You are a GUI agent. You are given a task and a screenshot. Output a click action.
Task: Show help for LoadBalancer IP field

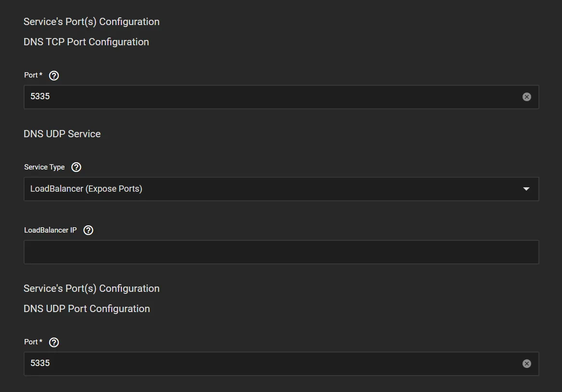coord(88,230)
